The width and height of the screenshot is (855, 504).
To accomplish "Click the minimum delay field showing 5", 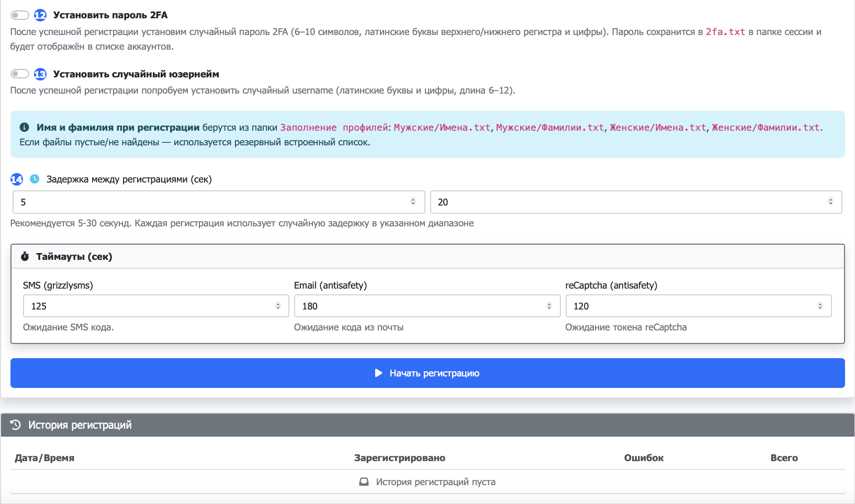I will 209,202.
